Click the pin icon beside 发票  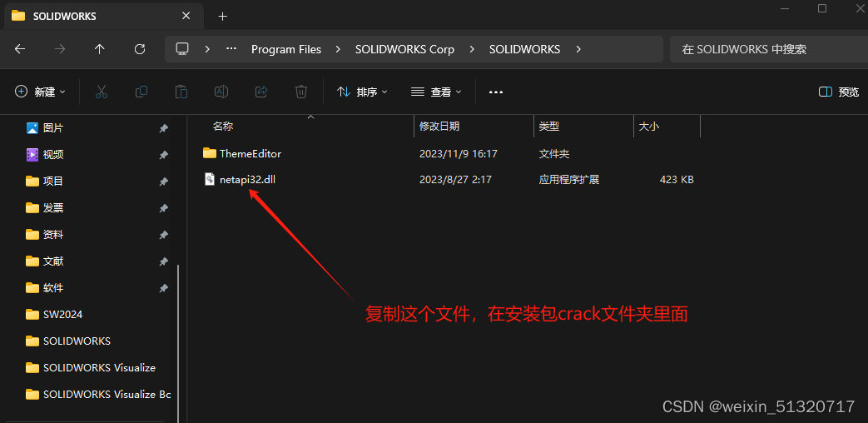click(x=163, y=208)
